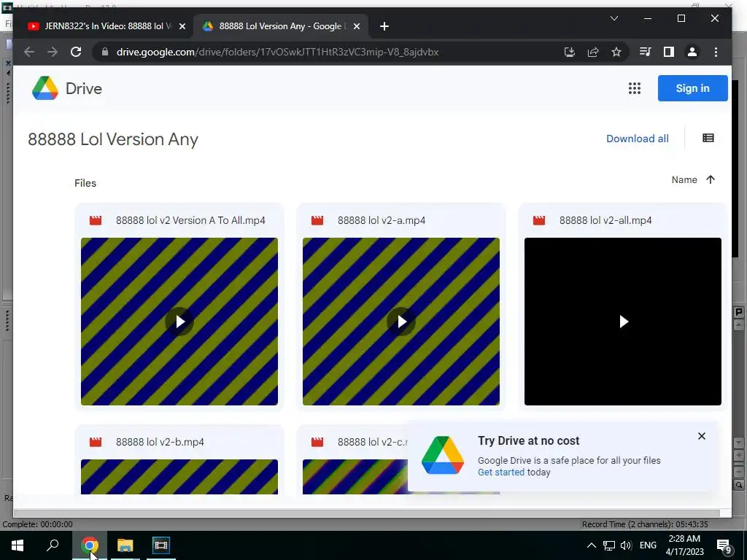Close the Google Drive tab

pyautogui.click(x=356, y=27)
